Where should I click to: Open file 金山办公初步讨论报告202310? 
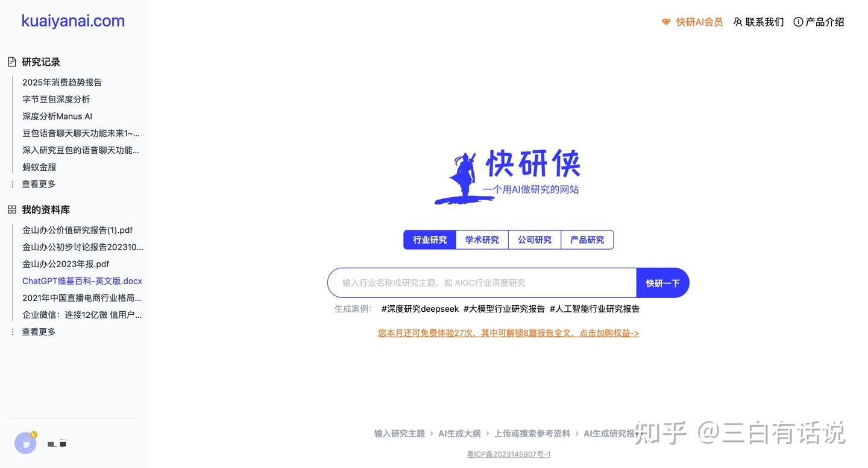coord(83,247)
